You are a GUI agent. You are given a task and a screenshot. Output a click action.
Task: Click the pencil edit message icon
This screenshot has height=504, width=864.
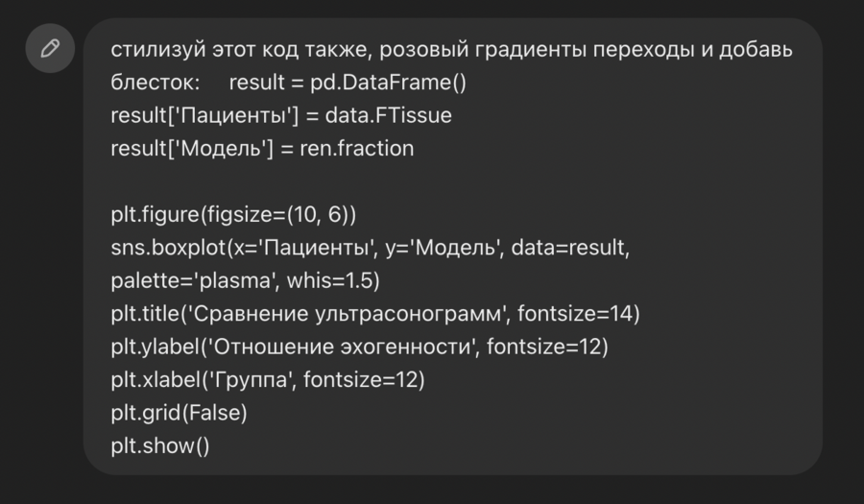(50, 48)
